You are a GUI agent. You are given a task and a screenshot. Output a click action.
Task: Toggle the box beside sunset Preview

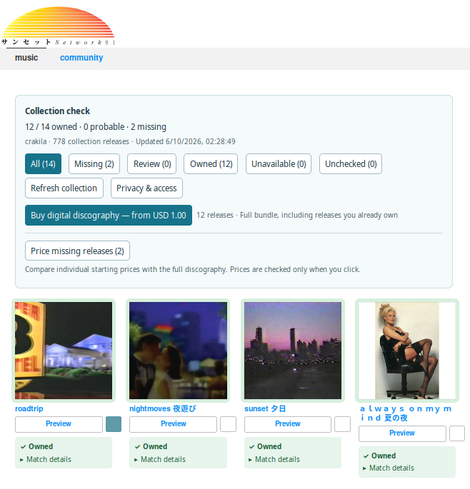343,424
